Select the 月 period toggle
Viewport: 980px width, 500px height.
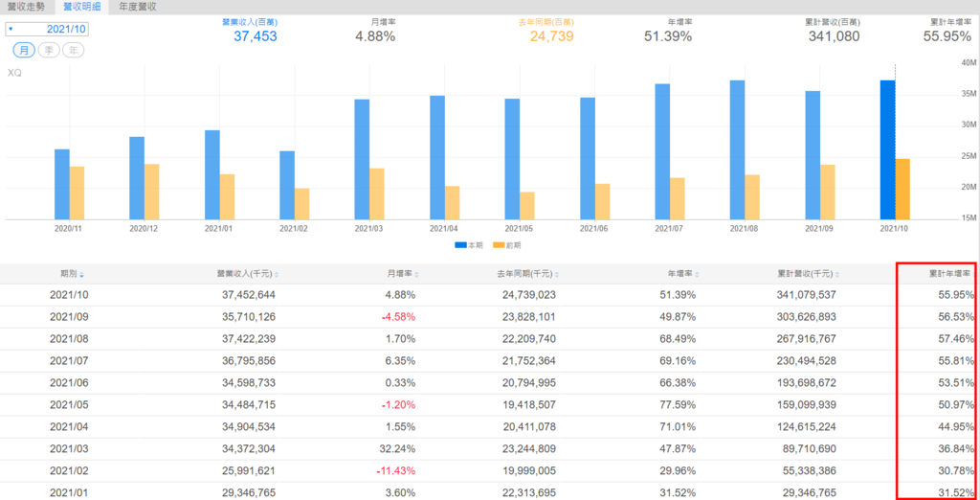pyautogui.click(x=24, y=51)
